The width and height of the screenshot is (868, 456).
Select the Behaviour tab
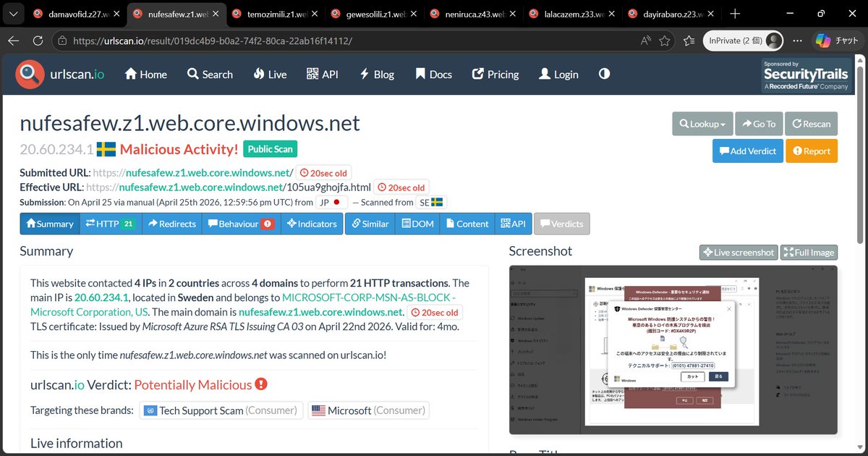(241, 224)
